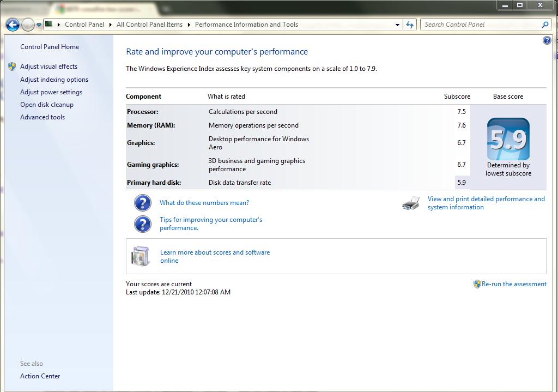Click the software box icon near Learn more
Image resolution: width=558 pixels, height=392 pixels.
tap(140, 256)
